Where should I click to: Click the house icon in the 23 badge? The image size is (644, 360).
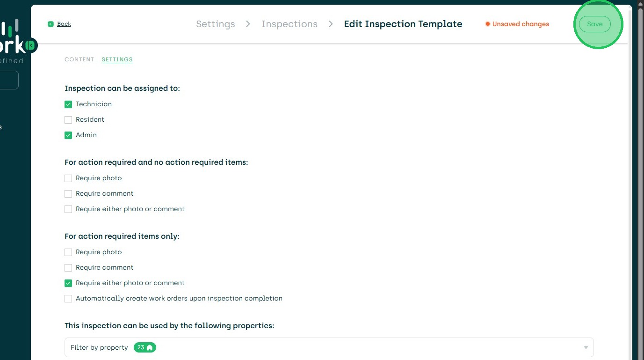(x=150, y=347)
